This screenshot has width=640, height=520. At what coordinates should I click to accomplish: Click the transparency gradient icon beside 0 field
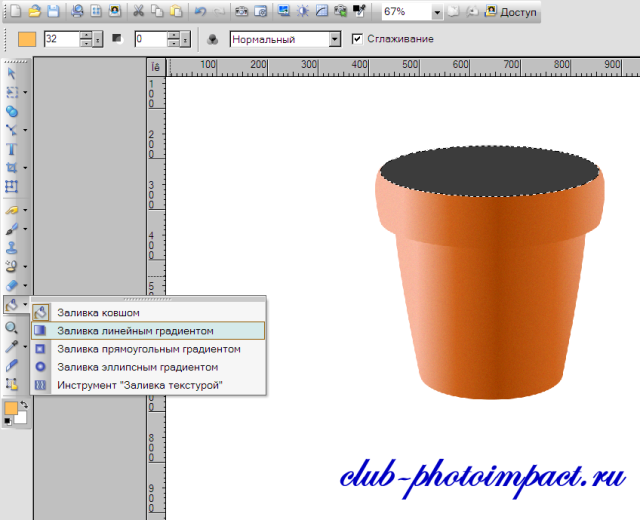(x=118, y=39)
